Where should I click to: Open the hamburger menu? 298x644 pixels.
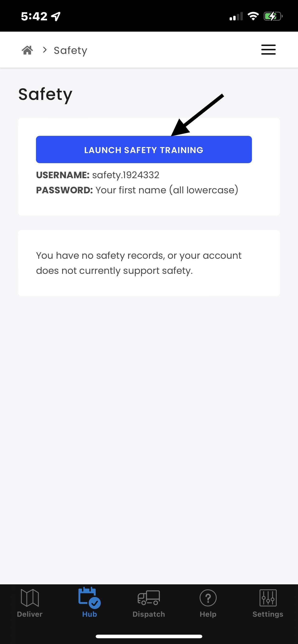click(x=268, y=50)
